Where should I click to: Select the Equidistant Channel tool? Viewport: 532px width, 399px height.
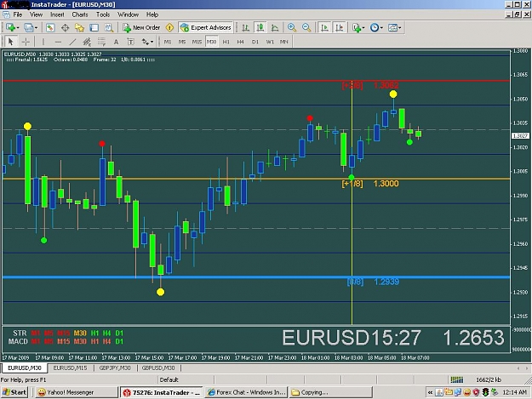(x=87, y=42)
